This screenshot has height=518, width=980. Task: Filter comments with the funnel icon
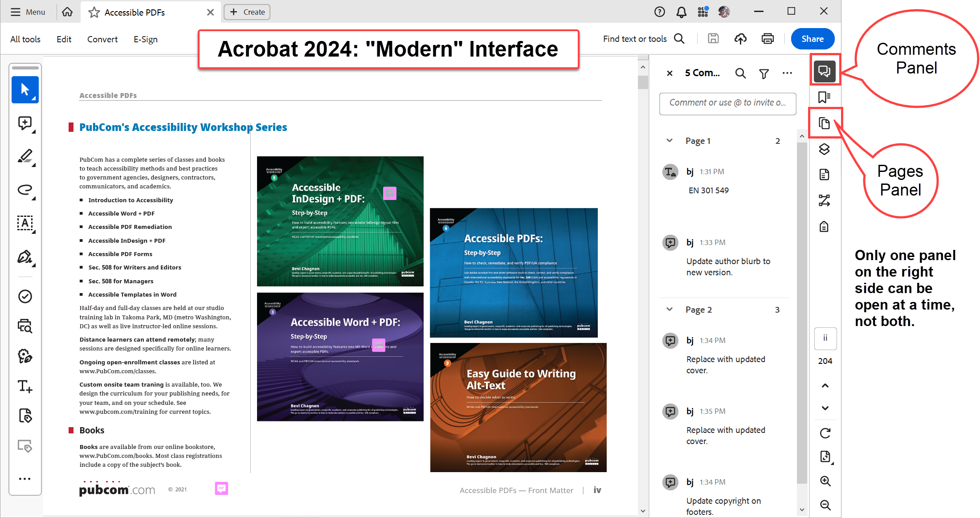(x=764, y=73)
